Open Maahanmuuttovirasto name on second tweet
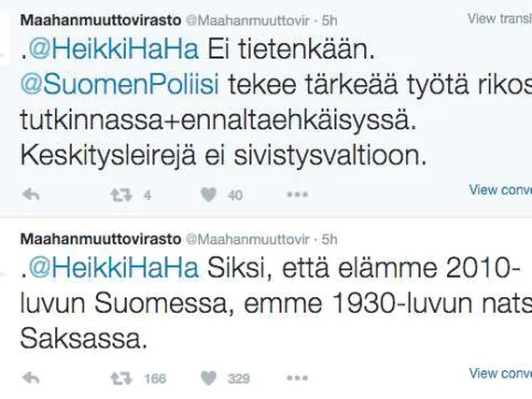 tap(101, 239)
